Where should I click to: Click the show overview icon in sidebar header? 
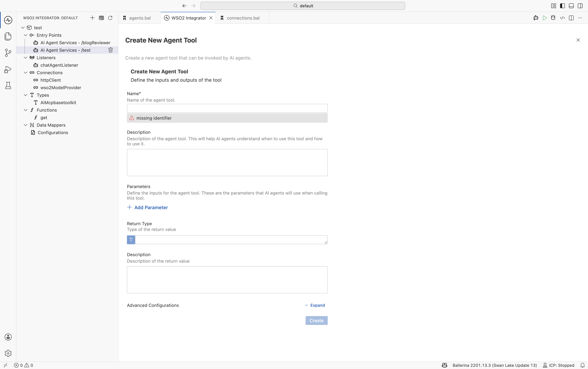pyautogui.click(x=101, y=18)
